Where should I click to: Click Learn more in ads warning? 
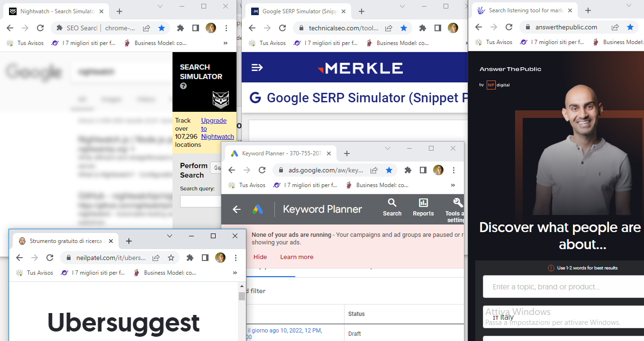[x=296, y=257]
